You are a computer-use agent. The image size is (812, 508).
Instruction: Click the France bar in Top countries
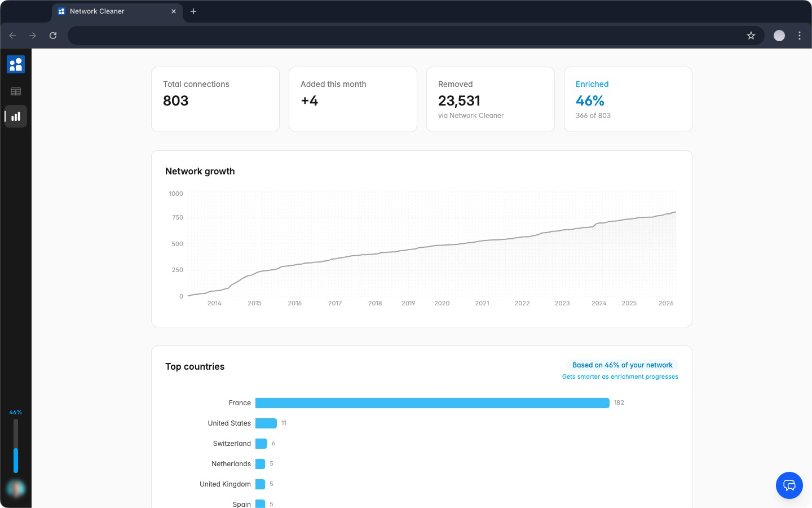pos(433,403)
